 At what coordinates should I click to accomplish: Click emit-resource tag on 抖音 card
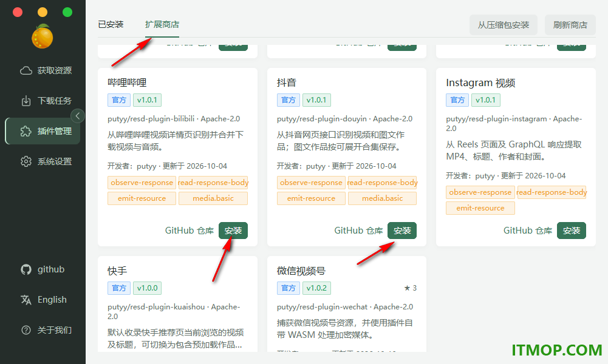coord(311,198)
